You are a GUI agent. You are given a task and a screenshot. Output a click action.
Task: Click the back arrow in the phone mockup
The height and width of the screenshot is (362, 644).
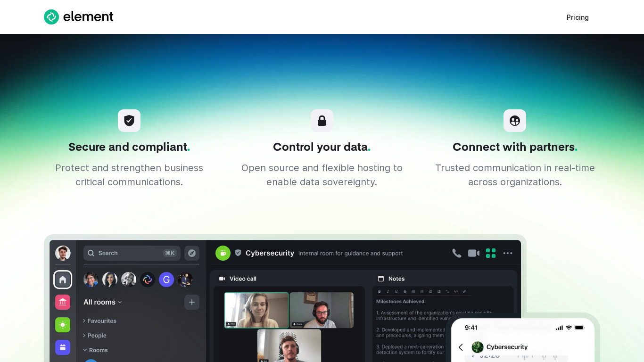click(x=461, y=347)
